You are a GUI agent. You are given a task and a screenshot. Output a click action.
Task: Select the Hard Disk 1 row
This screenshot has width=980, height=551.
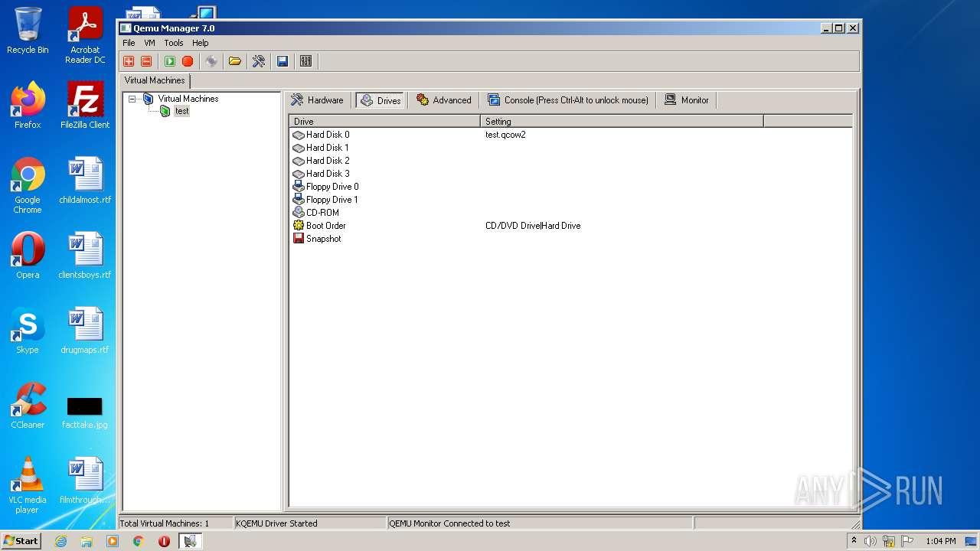570,148
